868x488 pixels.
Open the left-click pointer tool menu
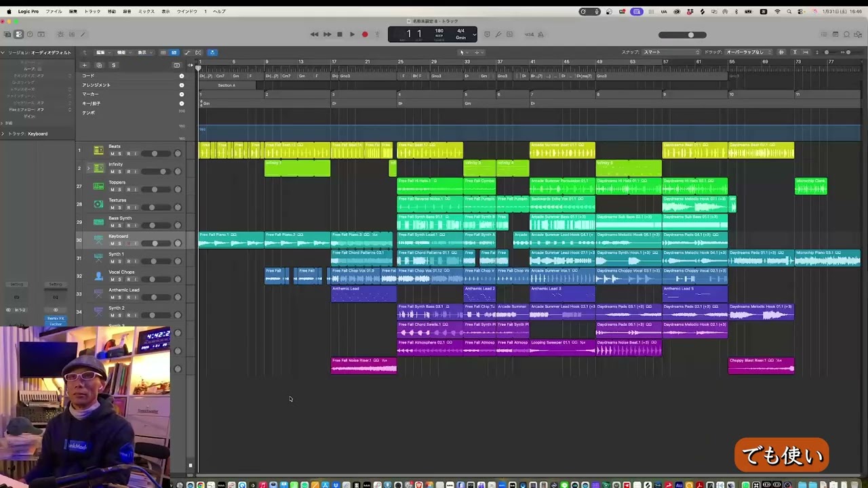[463, 52]
